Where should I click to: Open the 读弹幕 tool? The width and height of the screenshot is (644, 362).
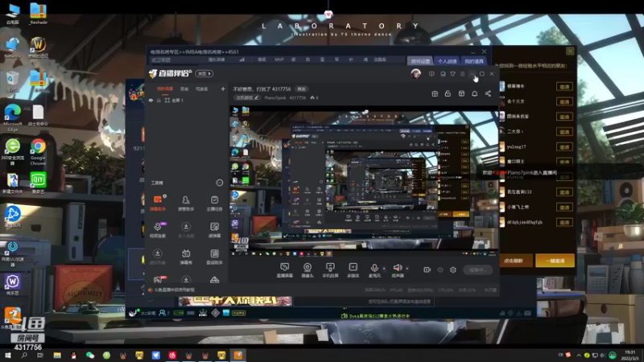tap(214, 230)
